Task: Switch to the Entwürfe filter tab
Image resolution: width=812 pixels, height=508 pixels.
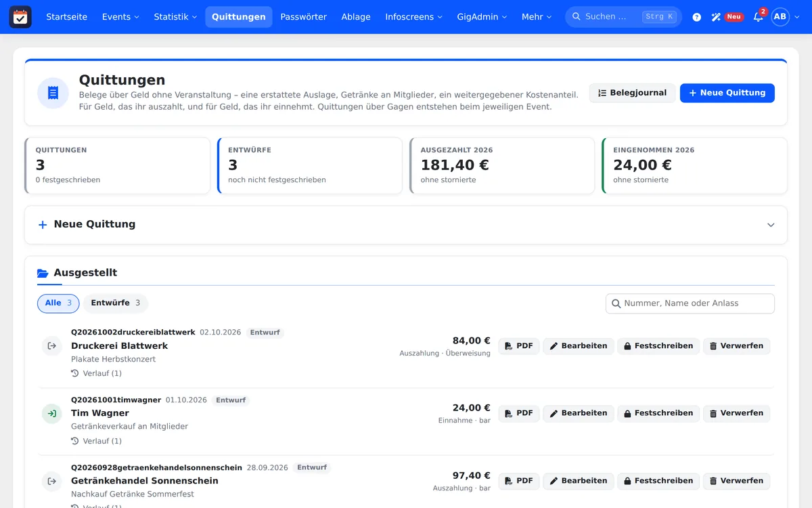Action: [x=116, y=303]
